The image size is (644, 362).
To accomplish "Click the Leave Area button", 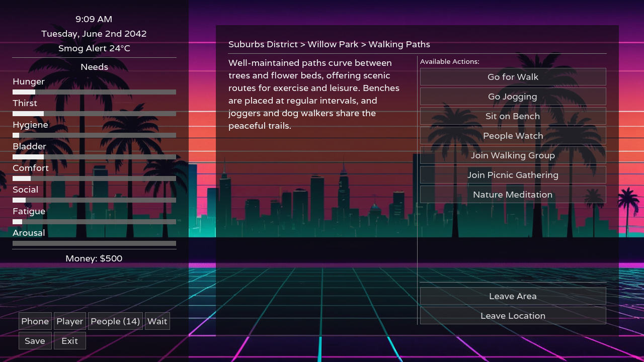I will 513,296.
